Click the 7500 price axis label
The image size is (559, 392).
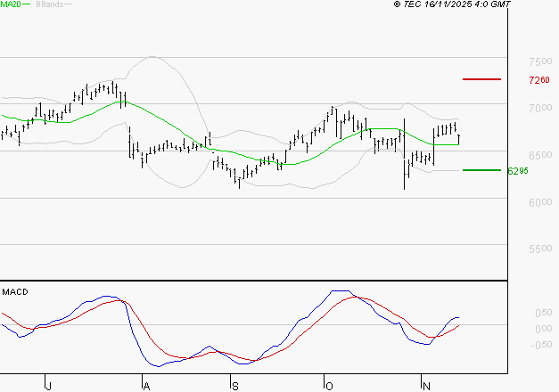540,61
